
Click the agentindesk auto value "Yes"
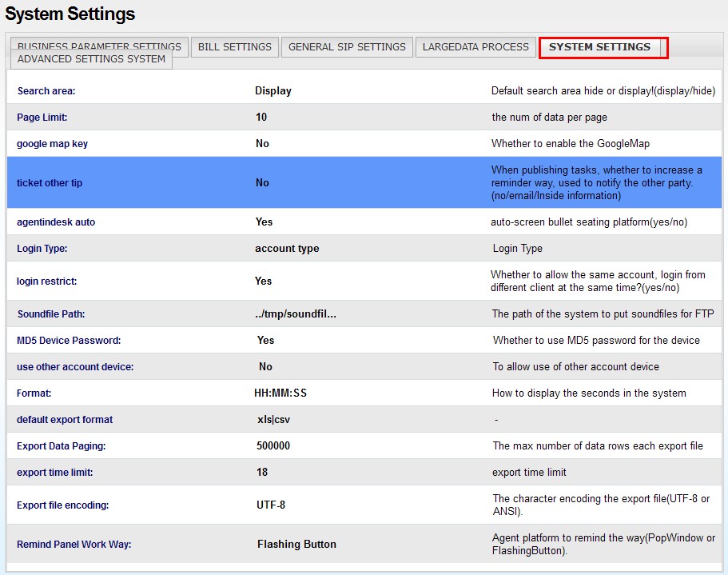coord(264,222)
